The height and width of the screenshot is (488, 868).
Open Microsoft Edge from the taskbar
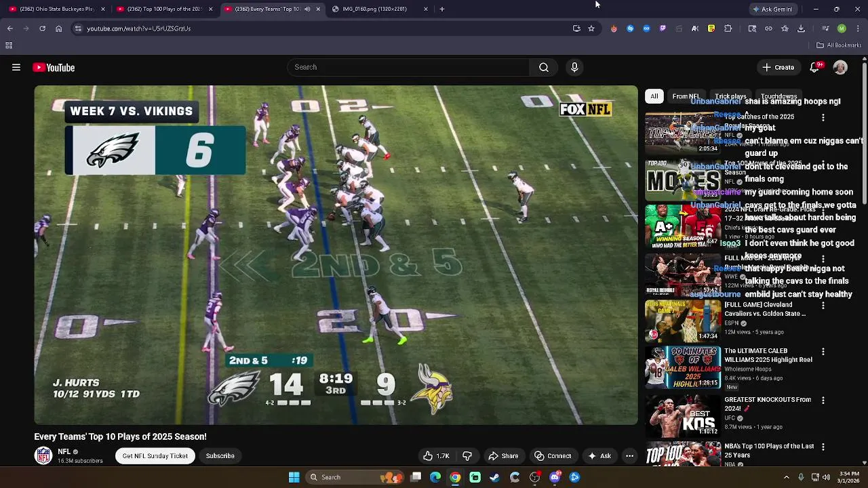[435, 477]
